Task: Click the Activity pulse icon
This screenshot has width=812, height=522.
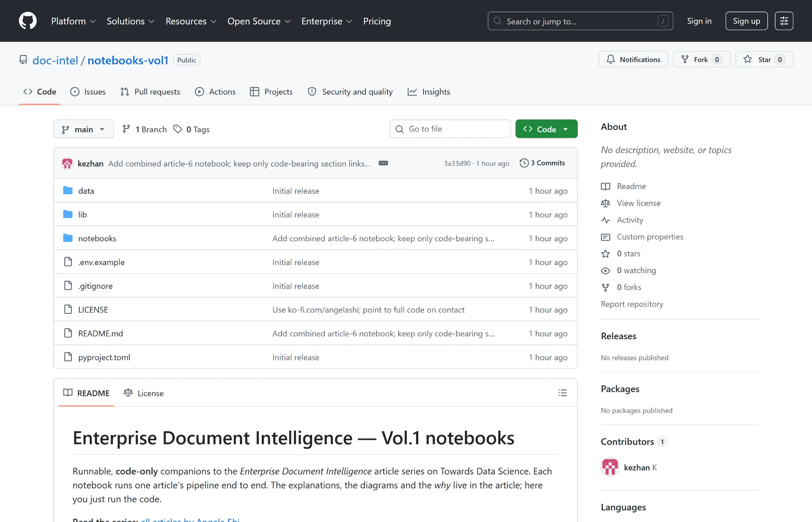Action: [606, 220]
